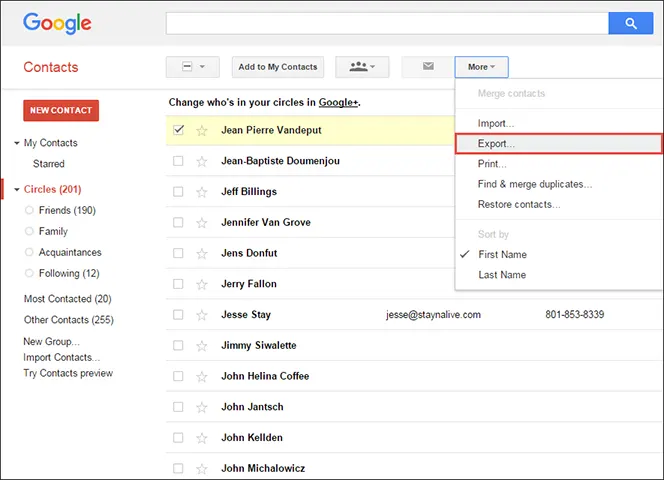Screen dimensions: 664x480
Task: Collapse the Circles section arrow
Action: [x=17, y=189]
